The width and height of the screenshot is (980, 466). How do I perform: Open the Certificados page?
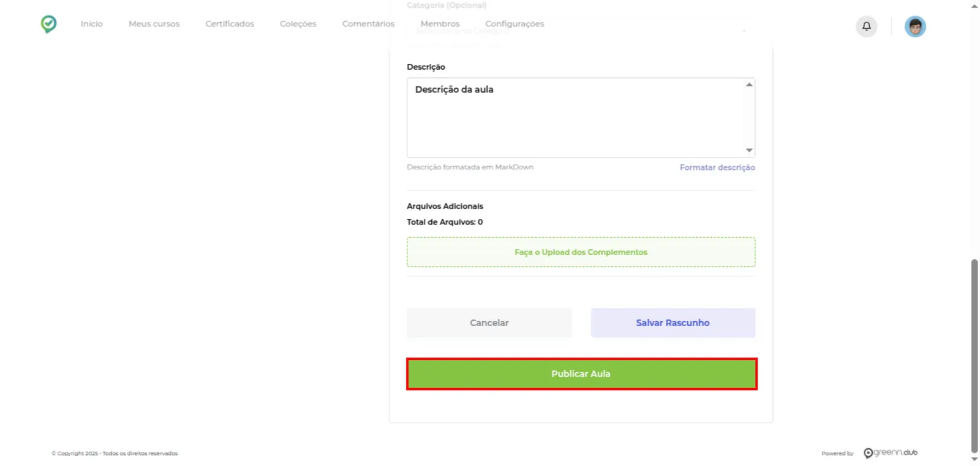click(230, 24)
